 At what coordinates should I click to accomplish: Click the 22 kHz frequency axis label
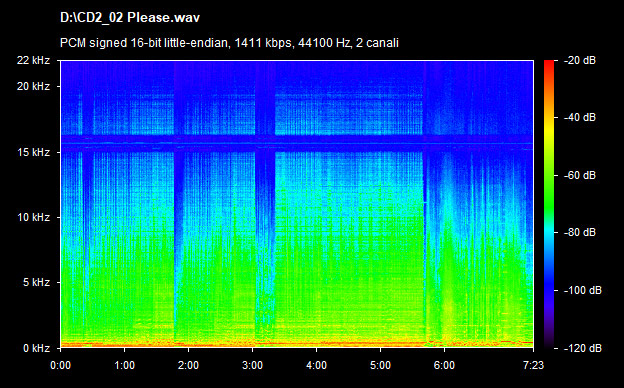click(33, 60)
